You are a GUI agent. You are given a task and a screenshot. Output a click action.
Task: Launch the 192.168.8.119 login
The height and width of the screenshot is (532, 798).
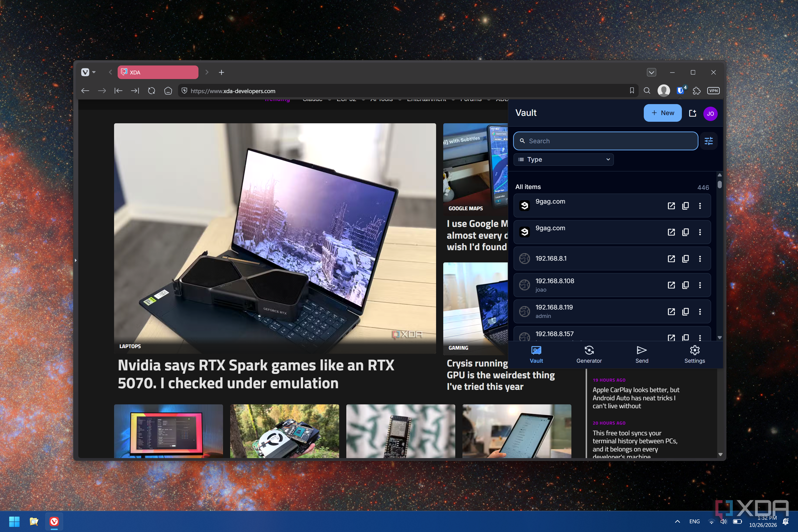[671, 312]
